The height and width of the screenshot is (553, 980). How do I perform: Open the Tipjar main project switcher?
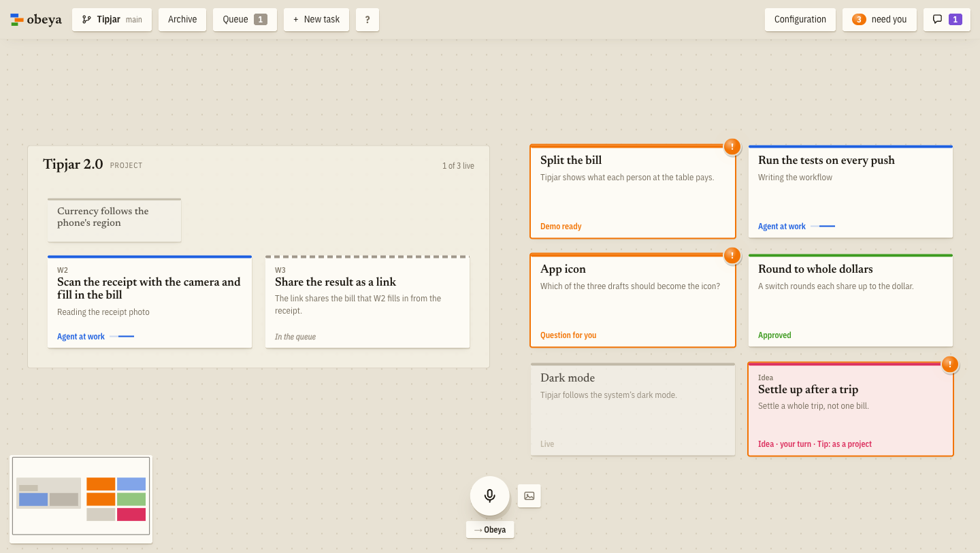[x=112, y=20]
